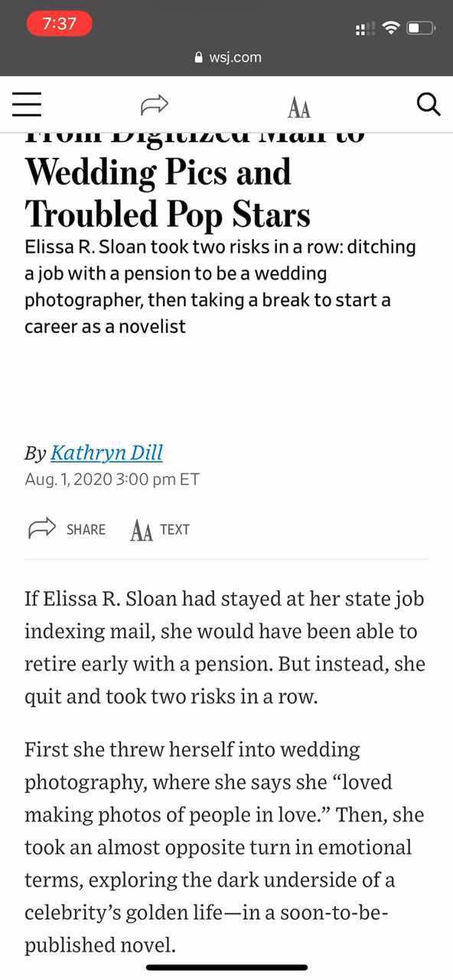Tap the red 7:37 recording time pill
Viewport: 453px width, 980px height.
[60, 24]
